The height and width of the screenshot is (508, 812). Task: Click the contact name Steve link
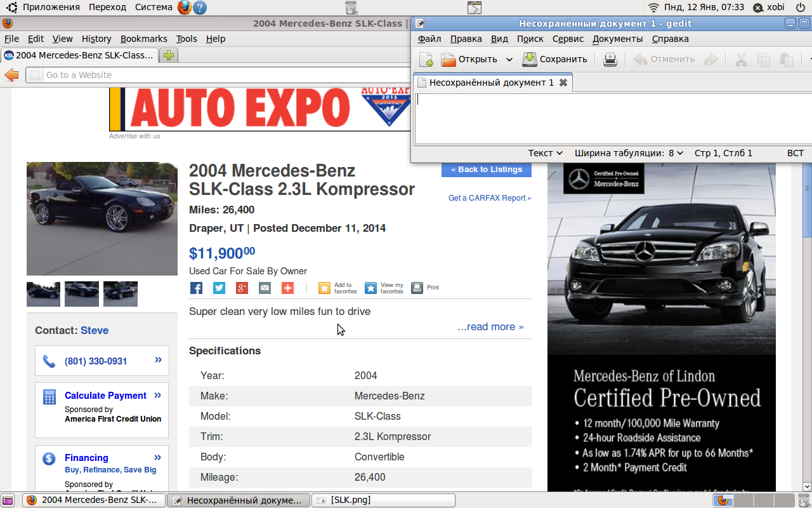(95, 331)
